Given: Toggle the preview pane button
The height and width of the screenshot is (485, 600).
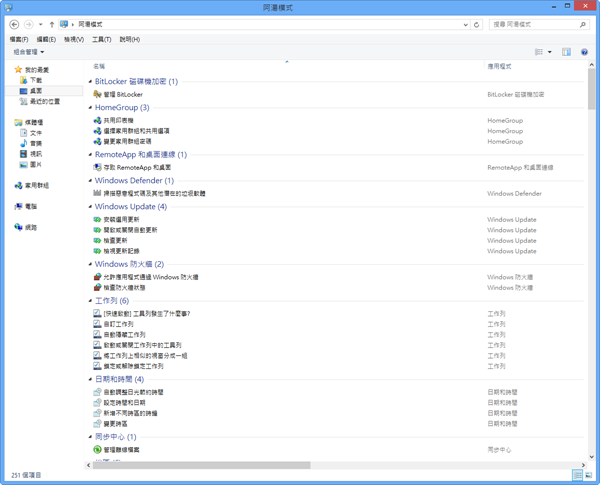Looking at the screenshot, I should coord(566,52).
